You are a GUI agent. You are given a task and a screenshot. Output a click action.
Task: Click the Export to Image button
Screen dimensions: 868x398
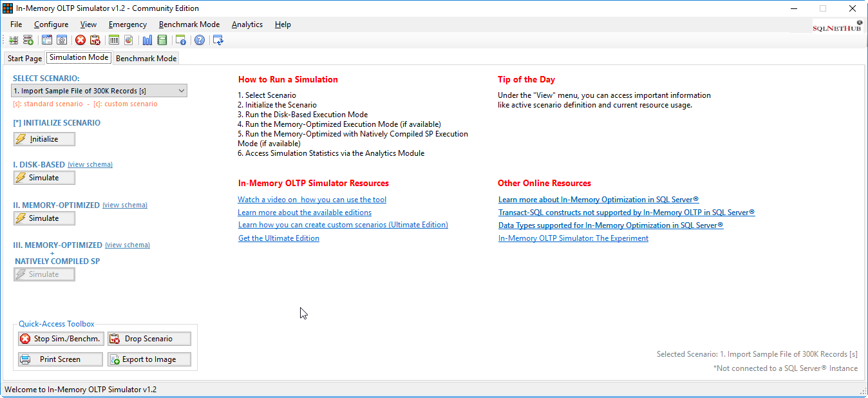[149, 359]
